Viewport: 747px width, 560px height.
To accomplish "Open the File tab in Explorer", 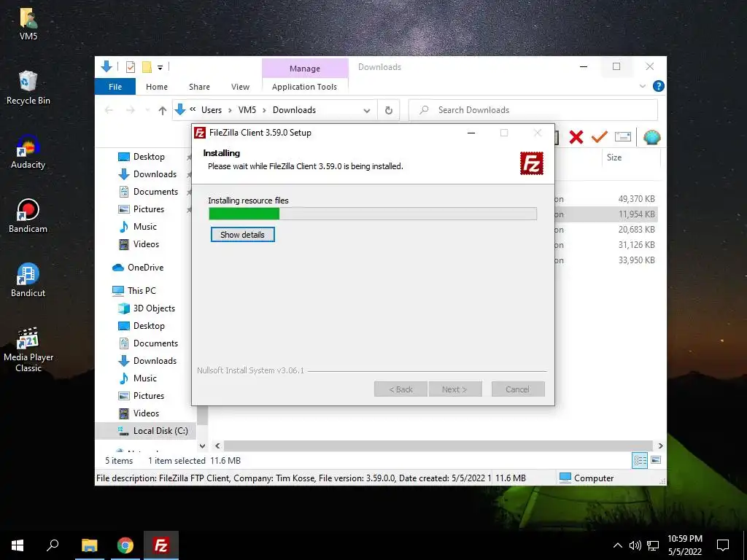I will coord(115,87).
